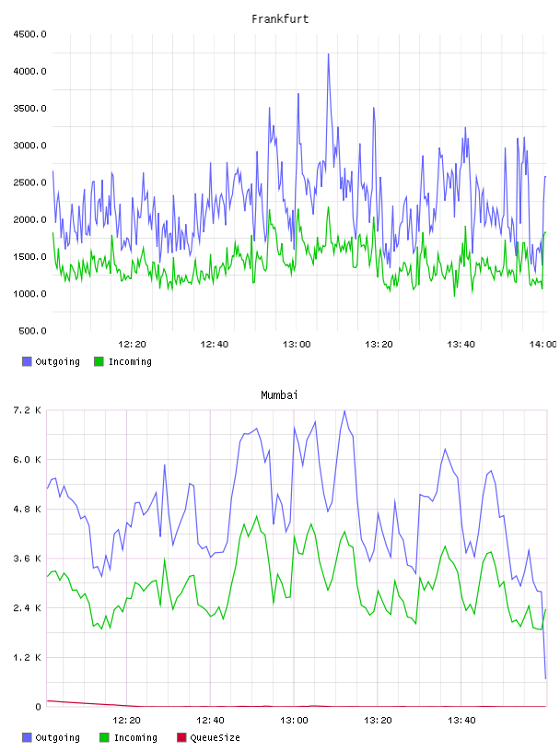This screenshot has width=560, height=752.
Task: Click the Frankfurt chart title
Action: 280,19
